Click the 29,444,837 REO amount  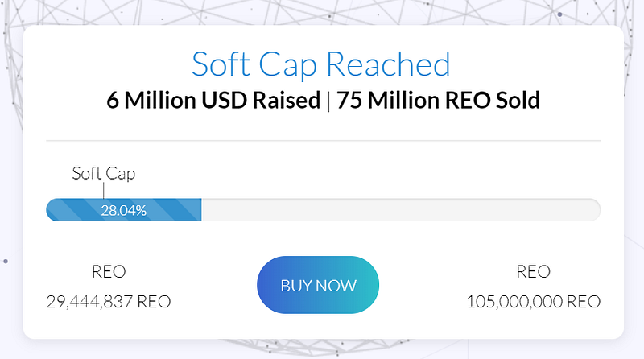tap(109, 302)
